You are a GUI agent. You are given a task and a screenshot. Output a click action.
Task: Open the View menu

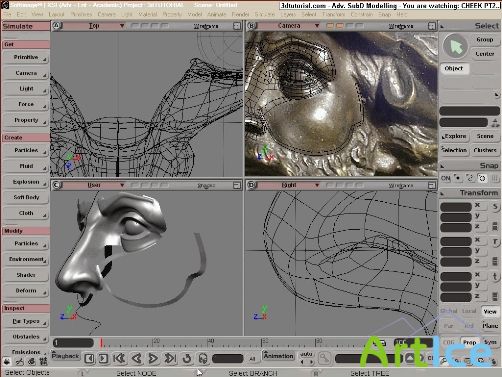[37, 14]
